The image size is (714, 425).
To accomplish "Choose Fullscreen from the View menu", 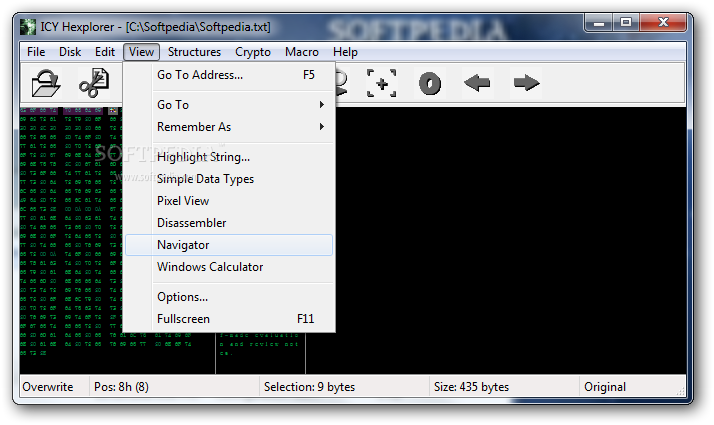I will click(229, 319).
